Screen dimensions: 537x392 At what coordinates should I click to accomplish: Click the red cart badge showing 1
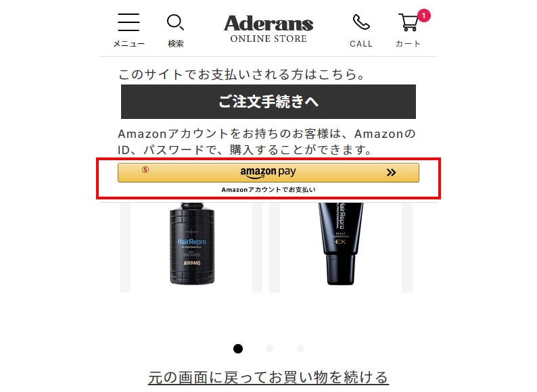(423, 16)
